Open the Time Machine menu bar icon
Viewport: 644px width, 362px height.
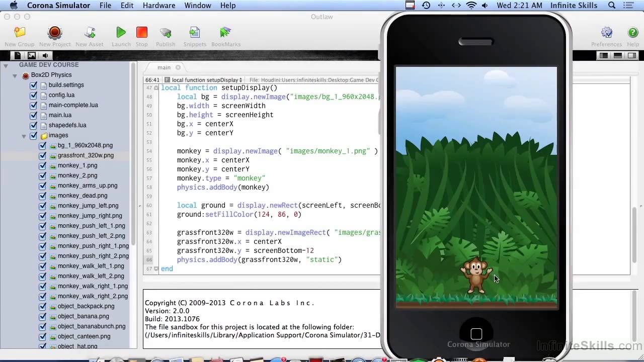[x=426, y=6]
